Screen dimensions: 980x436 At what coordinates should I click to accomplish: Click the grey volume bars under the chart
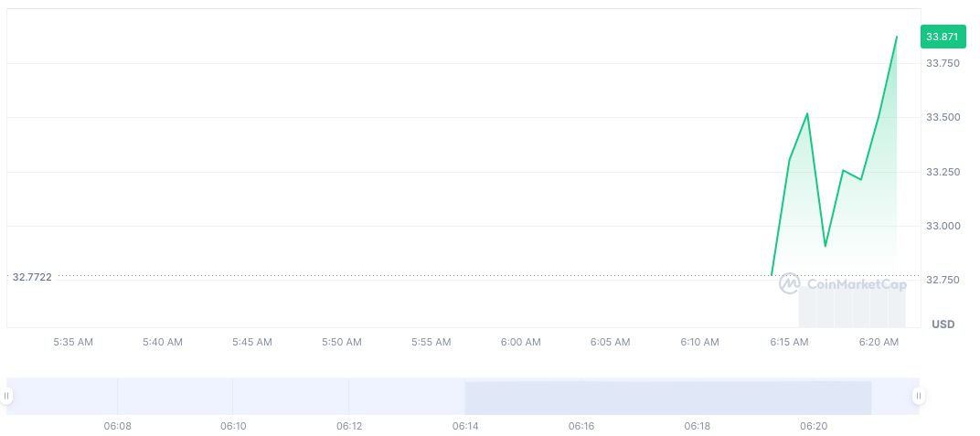852,306
